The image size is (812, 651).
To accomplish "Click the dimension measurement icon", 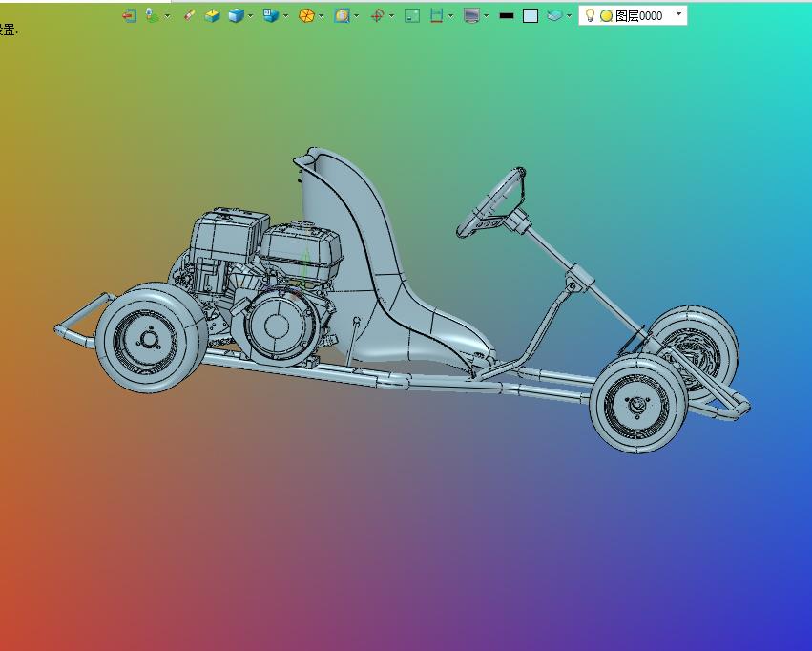I will click(437, 15).
